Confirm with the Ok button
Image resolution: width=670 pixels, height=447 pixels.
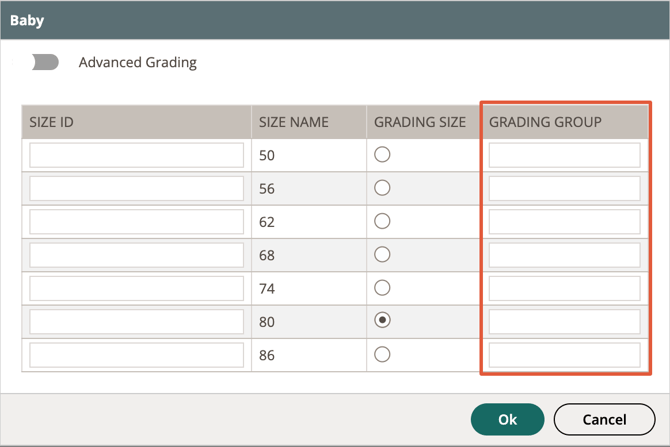click(507, 419)
